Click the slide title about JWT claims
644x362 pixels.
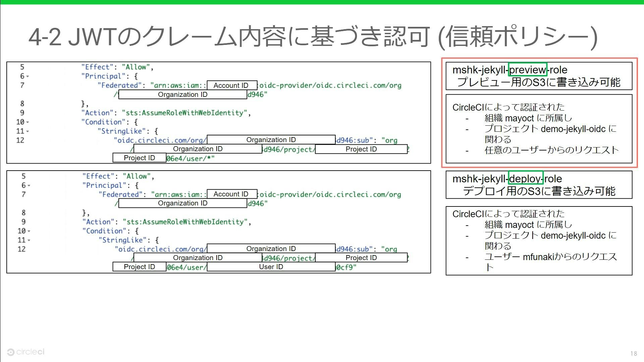coord(313,36)
